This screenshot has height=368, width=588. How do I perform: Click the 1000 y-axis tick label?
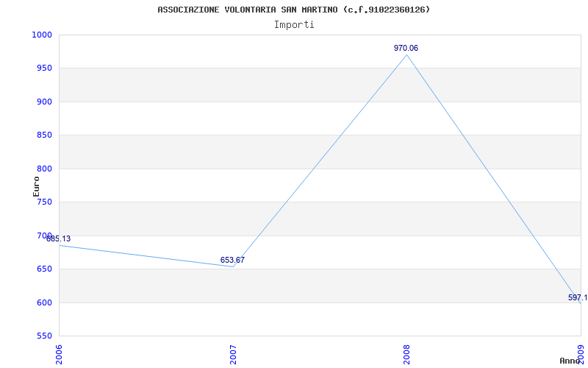[x=42, y=35]
